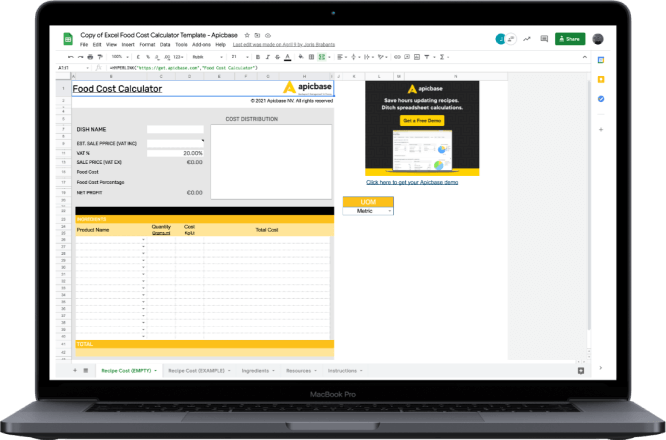Open the fill color bucket
Screen dimensions: 666x440
(301, 57)
